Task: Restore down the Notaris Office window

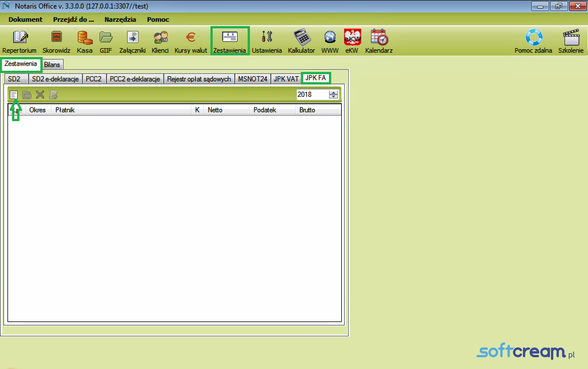Action: [x=559, y=6]
